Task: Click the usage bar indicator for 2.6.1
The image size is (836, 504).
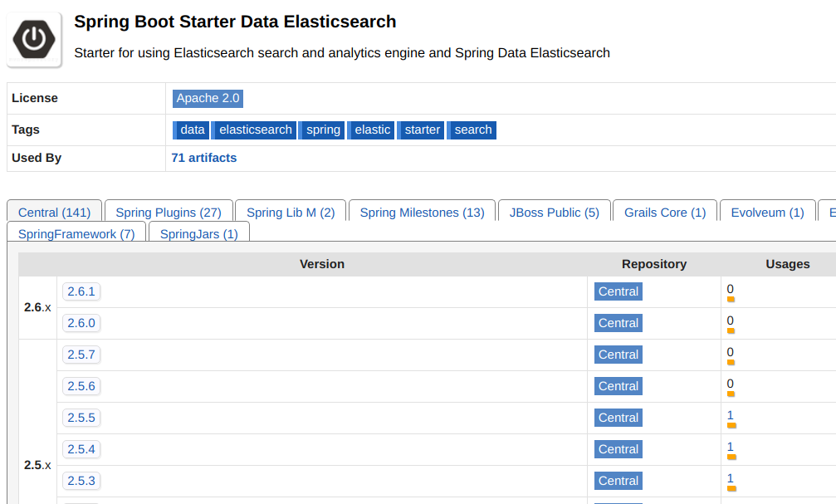Action: click(731, 299)
